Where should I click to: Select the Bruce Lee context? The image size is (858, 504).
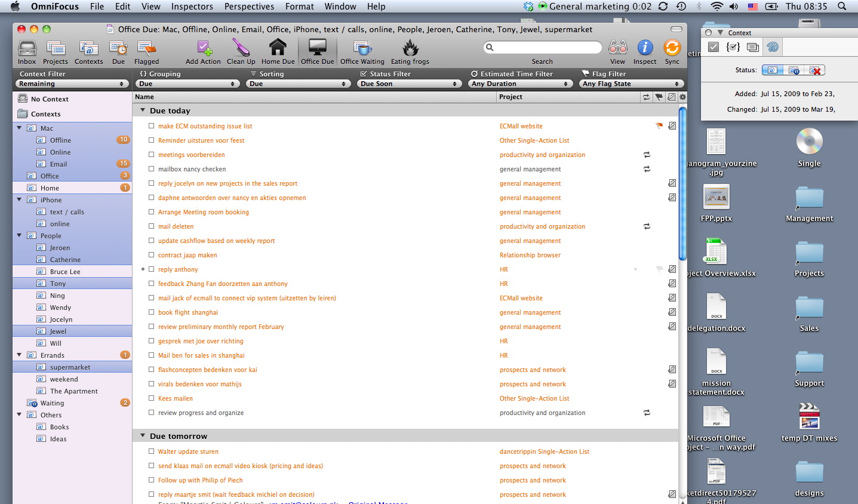tap(72, 272)
